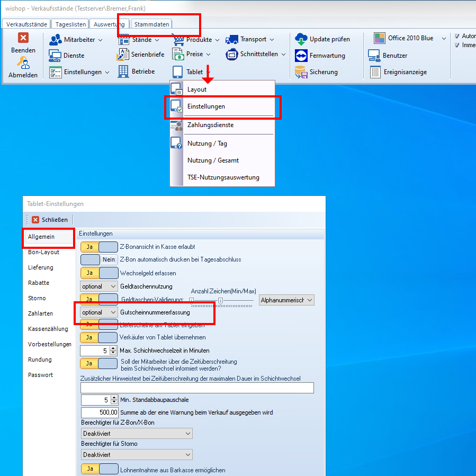The height and width of the screenshot is (476, 476).
Task: Open the Geldtaschennutzung dropdown
Action: 99,286
